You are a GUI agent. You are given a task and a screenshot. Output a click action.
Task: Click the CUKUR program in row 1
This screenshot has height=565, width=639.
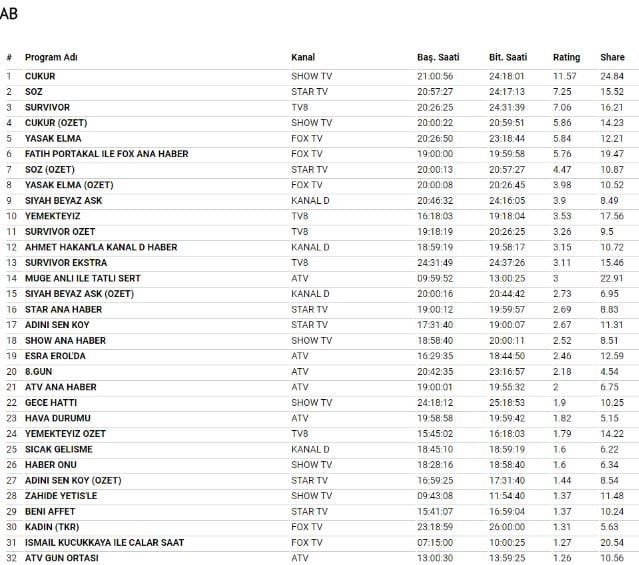(x=40, y=76)
